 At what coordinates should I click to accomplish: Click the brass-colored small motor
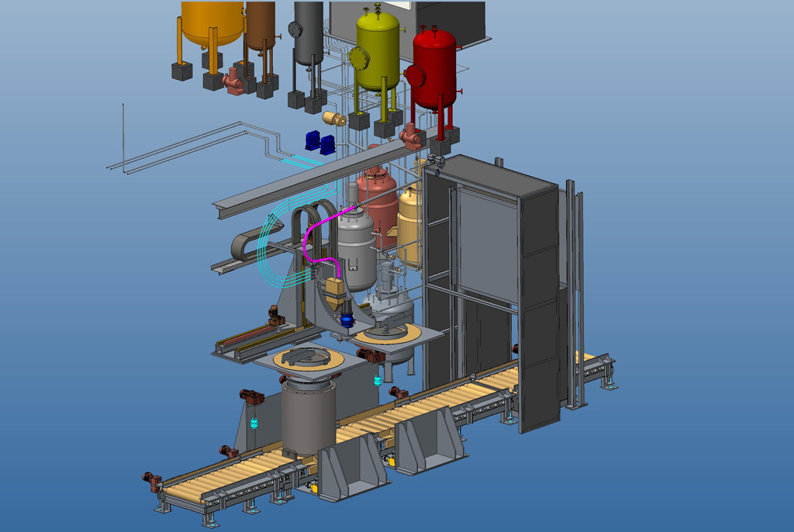(x=335, y=118)
